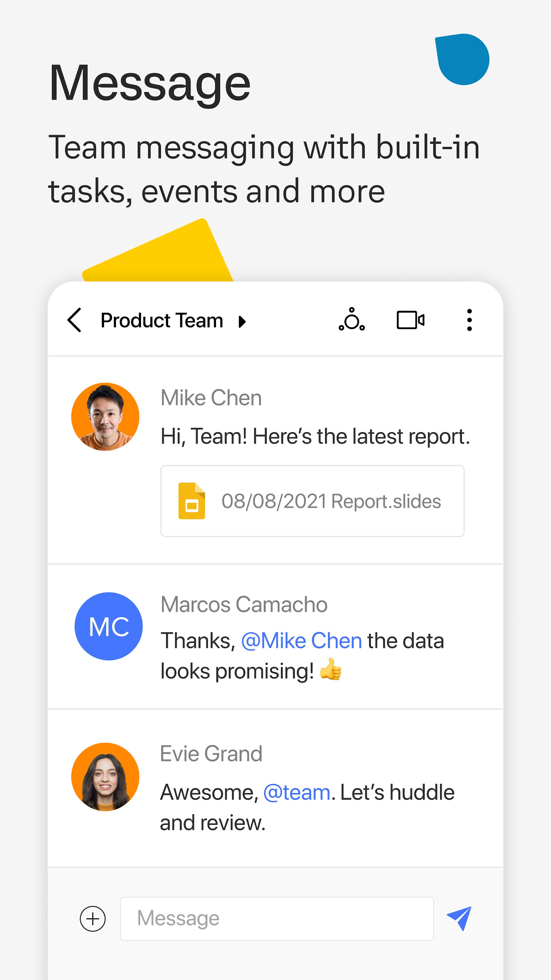Viewport: 551px width, 980px height.
Task: Open the team members/integrations icon
Action: pyautogui.click(x=352, y=320)
